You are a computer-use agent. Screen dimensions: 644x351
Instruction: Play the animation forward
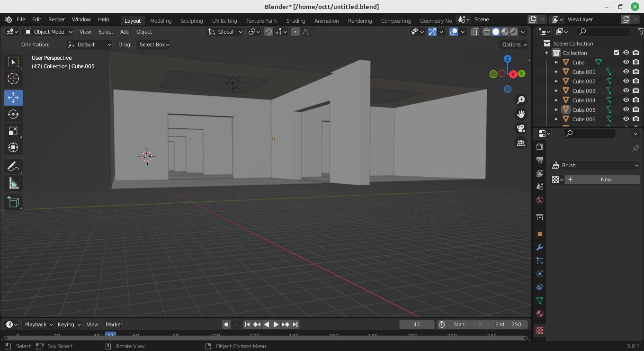click(x=276, y=324)
